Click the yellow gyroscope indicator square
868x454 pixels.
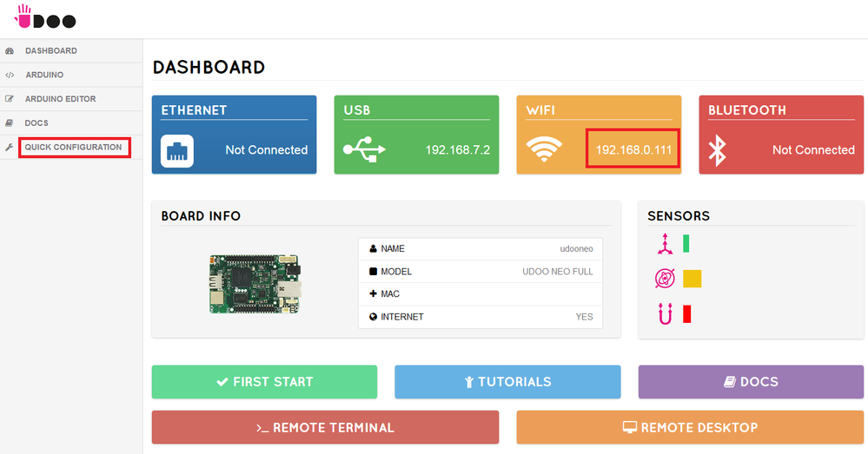click(692, 279)
